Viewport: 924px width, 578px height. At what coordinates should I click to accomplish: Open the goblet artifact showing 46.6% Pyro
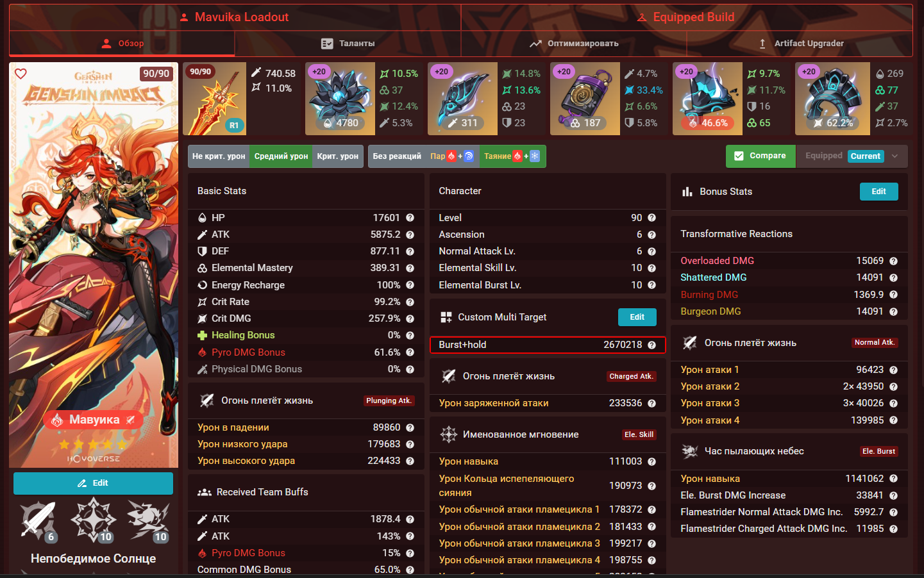point(707,99)
